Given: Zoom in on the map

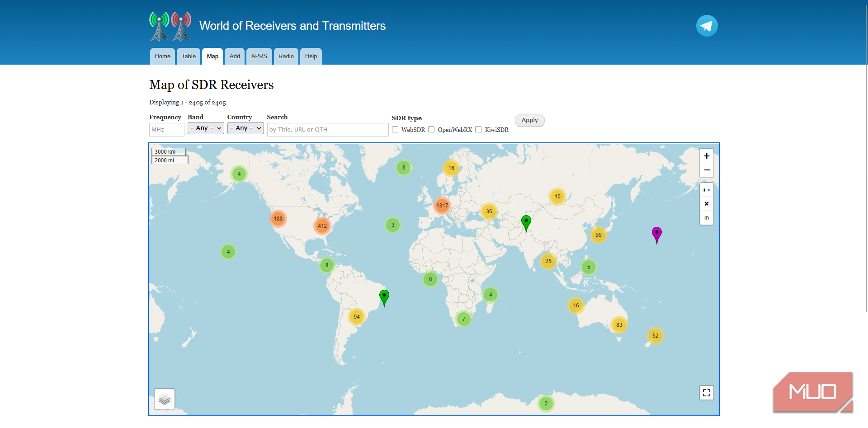Looking at the screenshot, I should pos(707,156).
